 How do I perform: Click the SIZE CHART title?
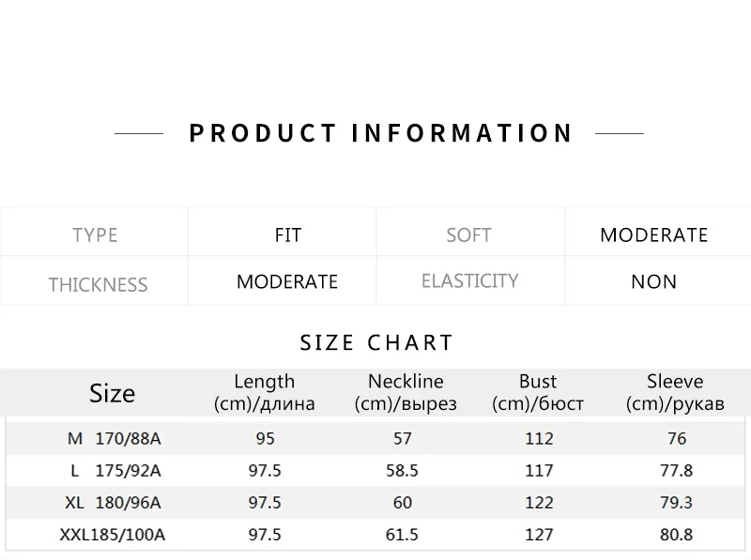376,342
